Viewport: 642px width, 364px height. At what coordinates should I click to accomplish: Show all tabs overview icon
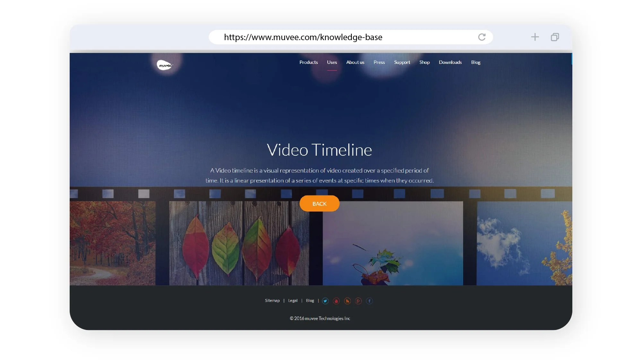coord(555,37)
